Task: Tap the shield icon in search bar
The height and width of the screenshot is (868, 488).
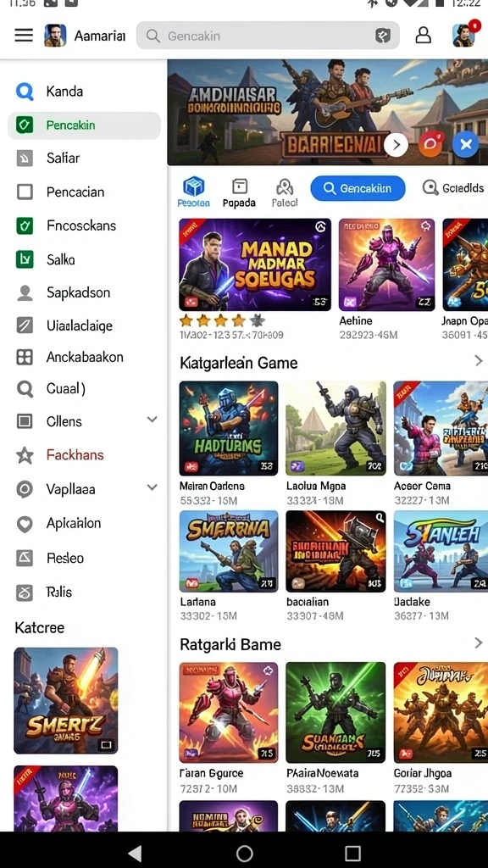Action: 382,36
